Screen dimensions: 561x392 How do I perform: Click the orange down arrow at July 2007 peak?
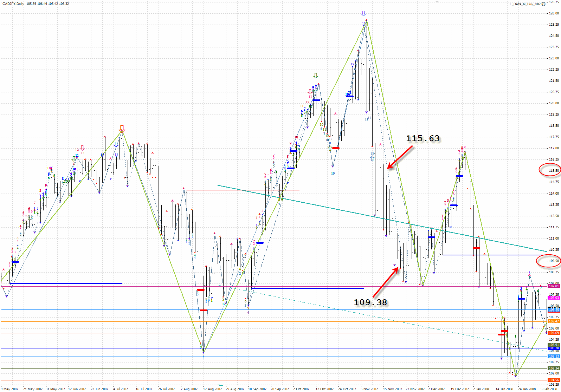coord(122,128)
